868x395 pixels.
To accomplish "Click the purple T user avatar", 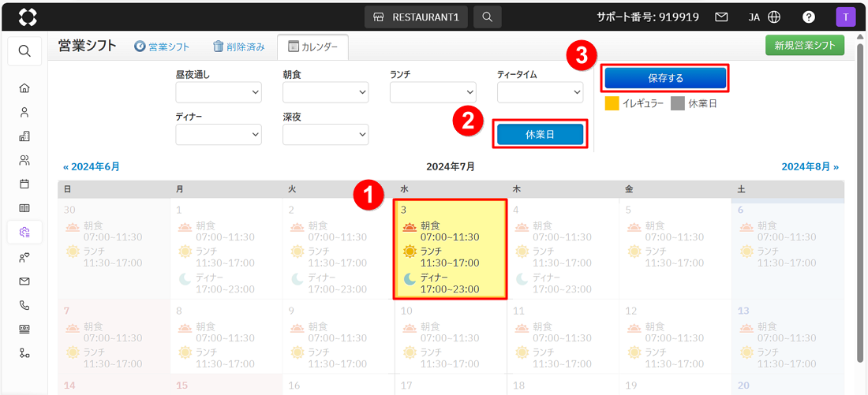I will (x=845, y=17).
